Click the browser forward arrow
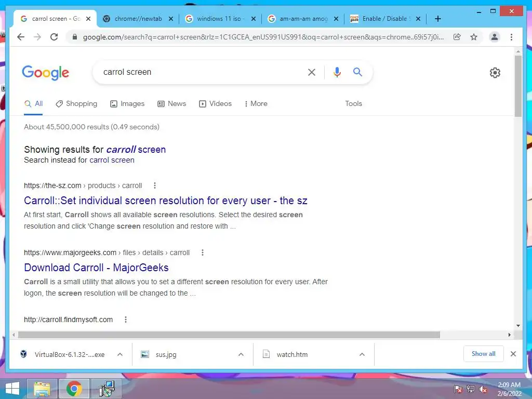The width and height of the screenshot is (532, 399). tap(37, 37)
